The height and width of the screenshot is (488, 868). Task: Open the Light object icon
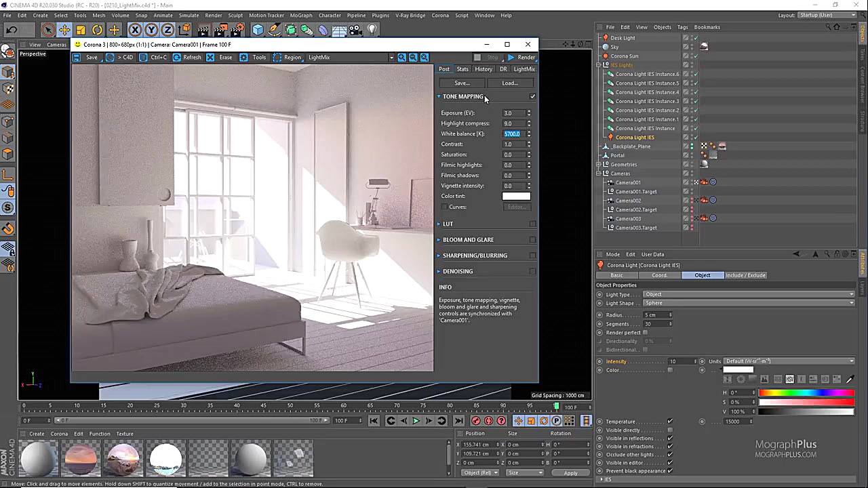tap(372, 30)
